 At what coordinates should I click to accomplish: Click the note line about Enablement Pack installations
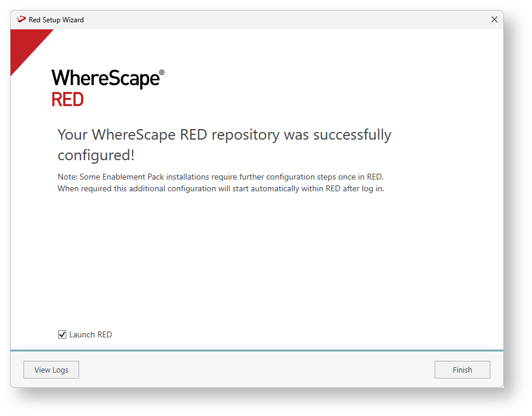220,177
